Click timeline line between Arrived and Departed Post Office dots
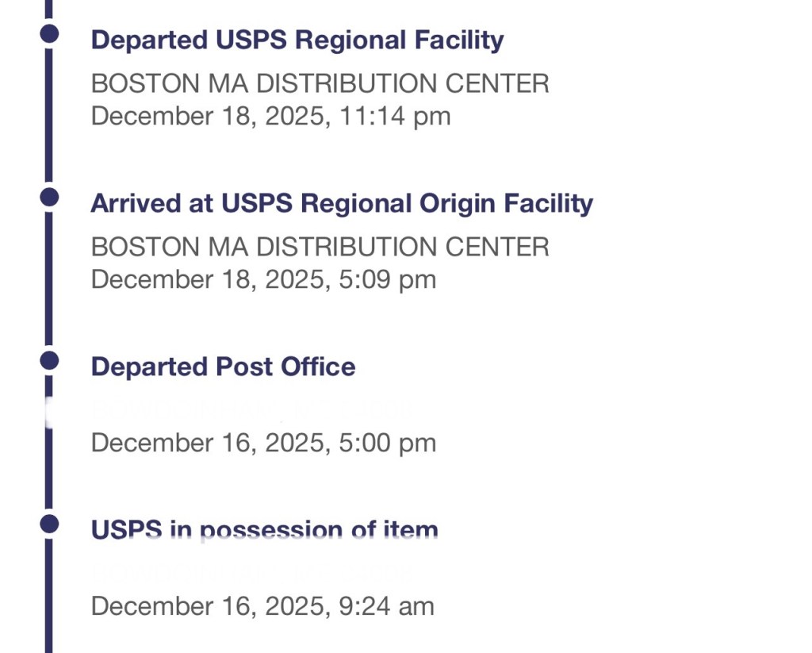This screenshot has height=653, width=812. click(49, 278)
